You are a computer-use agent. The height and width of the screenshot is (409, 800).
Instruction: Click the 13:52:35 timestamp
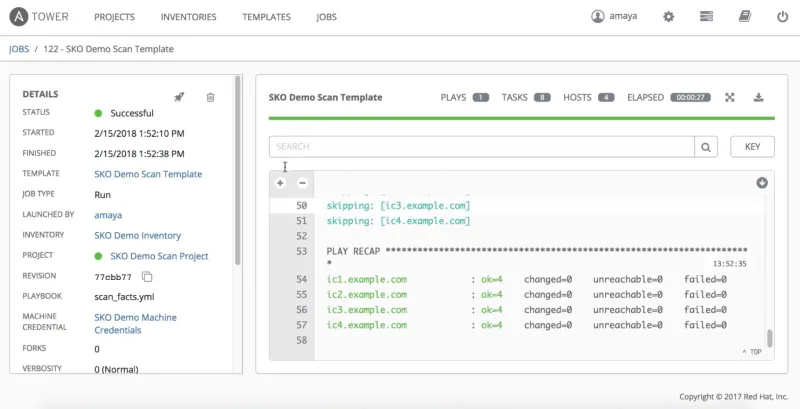pyautogui.click(x=730, y=264)
